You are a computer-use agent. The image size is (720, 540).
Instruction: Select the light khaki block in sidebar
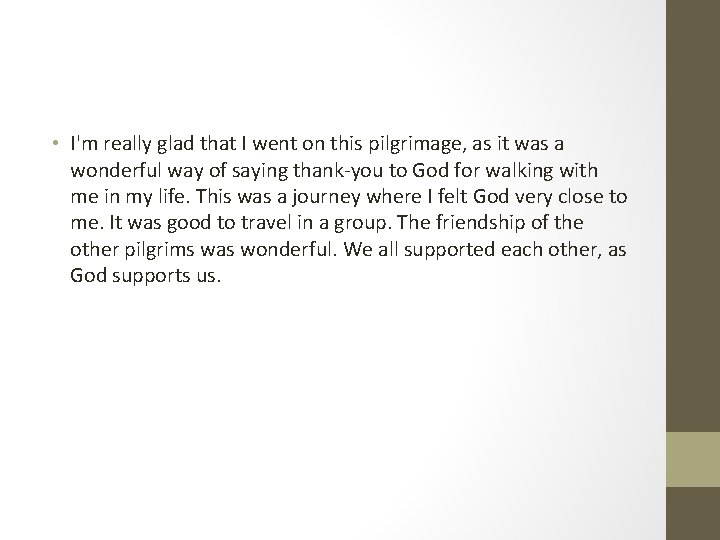coord(692,459)
